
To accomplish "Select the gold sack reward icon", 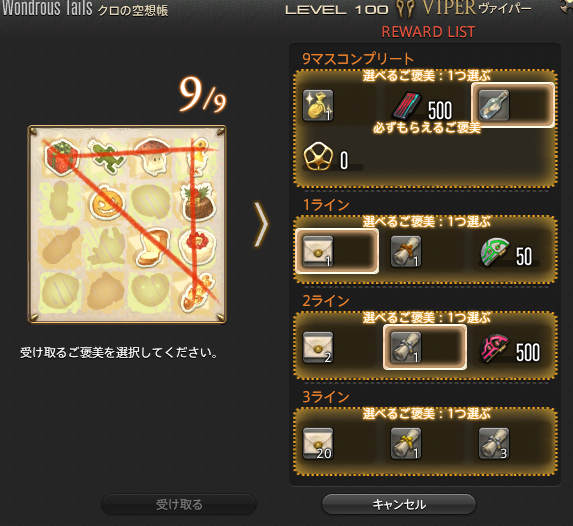I will [x=318, y=106].
